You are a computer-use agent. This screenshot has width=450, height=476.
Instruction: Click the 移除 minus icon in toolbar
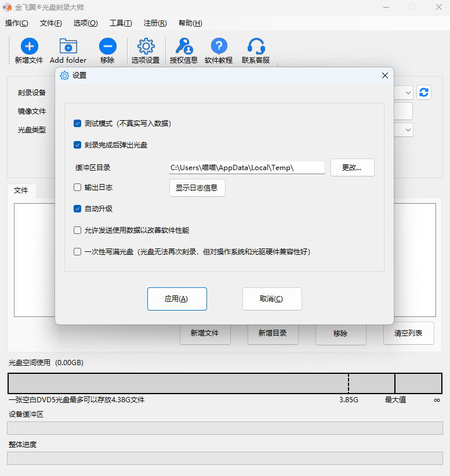pos(107,46)
